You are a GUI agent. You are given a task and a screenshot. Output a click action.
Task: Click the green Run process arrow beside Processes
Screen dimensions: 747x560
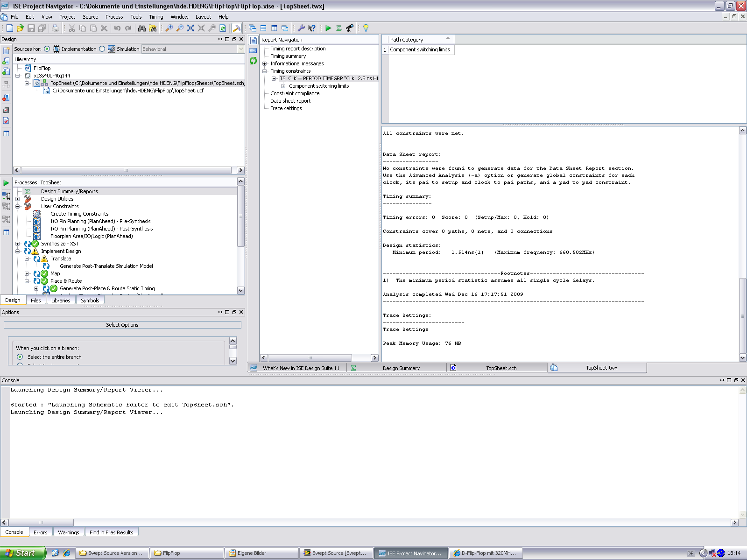click(6, 183)
